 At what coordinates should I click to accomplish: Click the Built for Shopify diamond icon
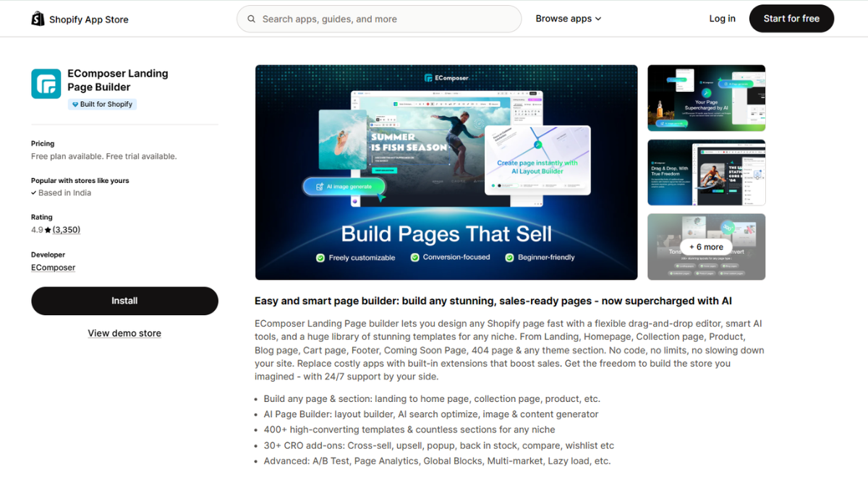click(x=75, y=104)
